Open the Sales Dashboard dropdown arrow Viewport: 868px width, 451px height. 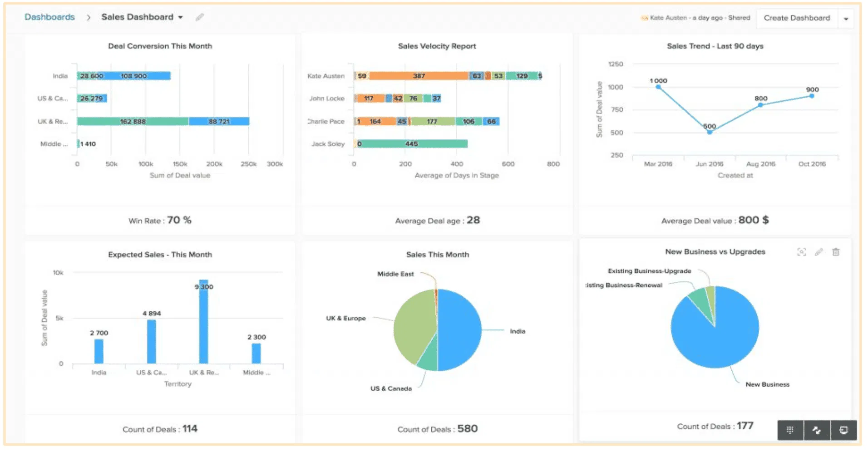tap(180, 17)
